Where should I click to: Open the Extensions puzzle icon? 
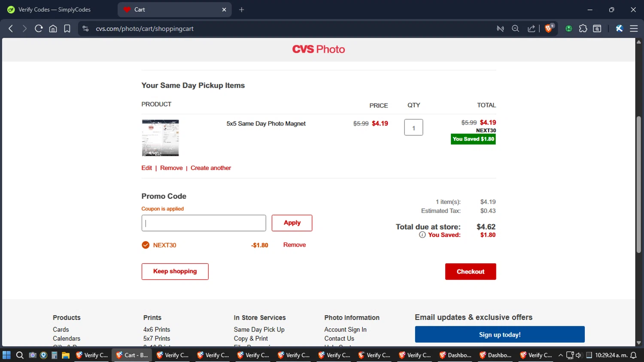pos(583,29)
